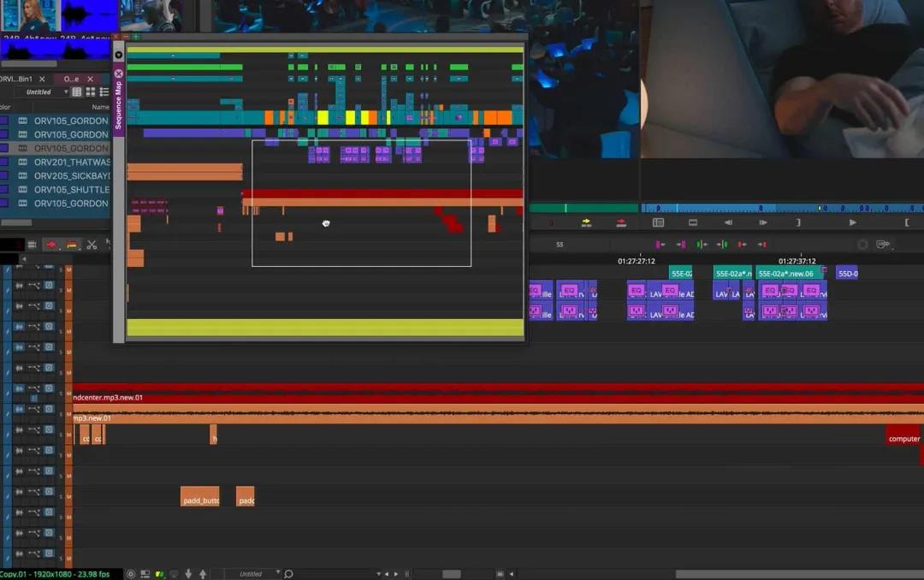924x580 pixels.
Task: Step back one frame in monitor
Action: coord(728,222)
